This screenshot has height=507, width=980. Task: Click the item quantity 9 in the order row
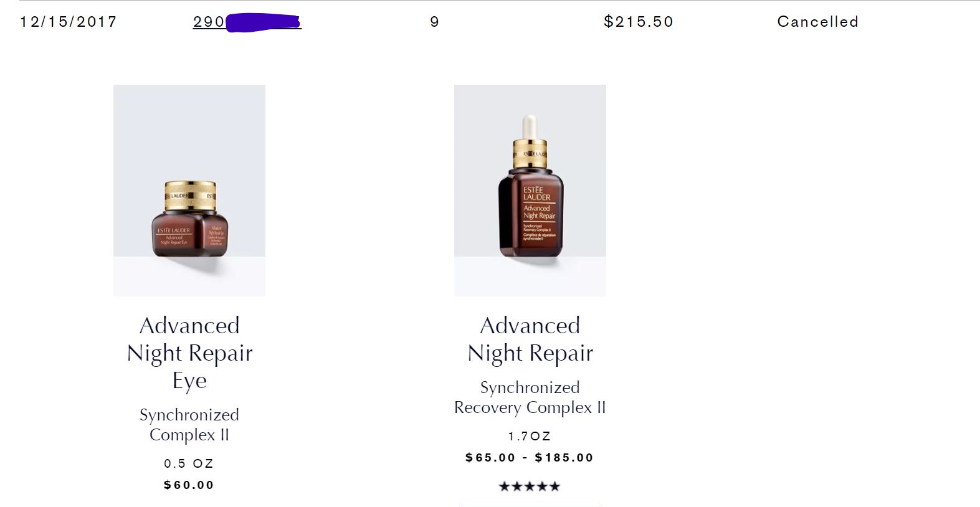point(434,22)
